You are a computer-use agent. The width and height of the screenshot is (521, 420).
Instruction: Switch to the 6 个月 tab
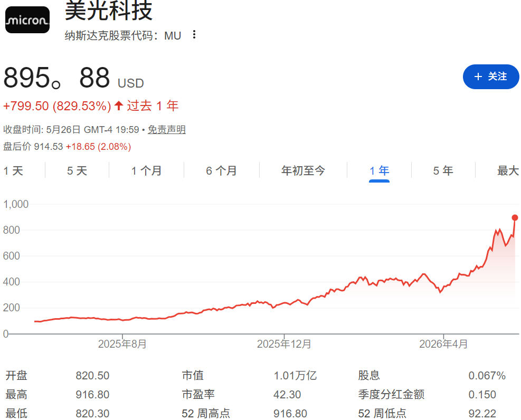[221, 170]
